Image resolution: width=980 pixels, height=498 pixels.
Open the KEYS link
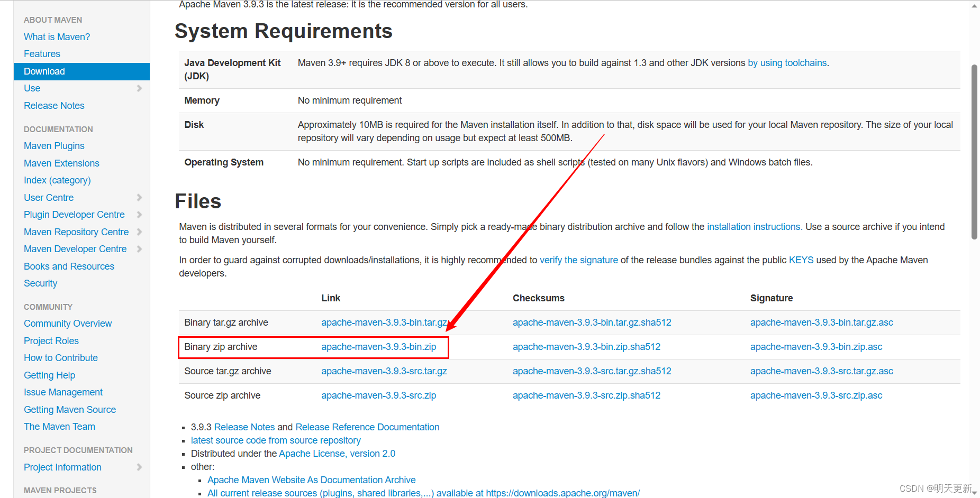pyautogui.click(x=801, y=260)
